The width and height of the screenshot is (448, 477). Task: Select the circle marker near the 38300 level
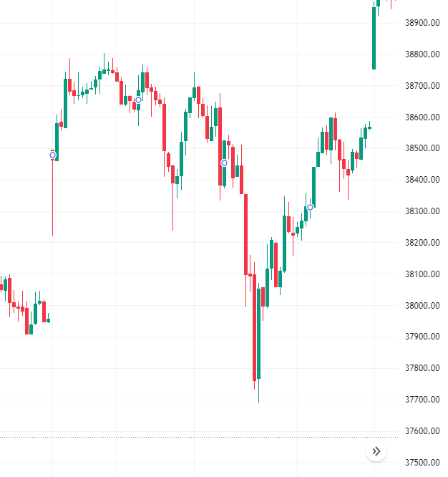(310, 207)
